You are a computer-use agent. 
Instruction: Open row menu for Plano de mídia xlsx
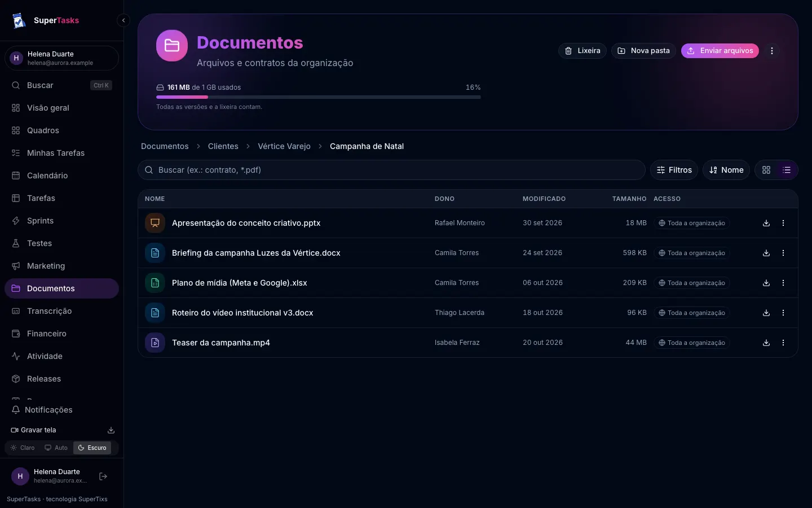point(783,283)
